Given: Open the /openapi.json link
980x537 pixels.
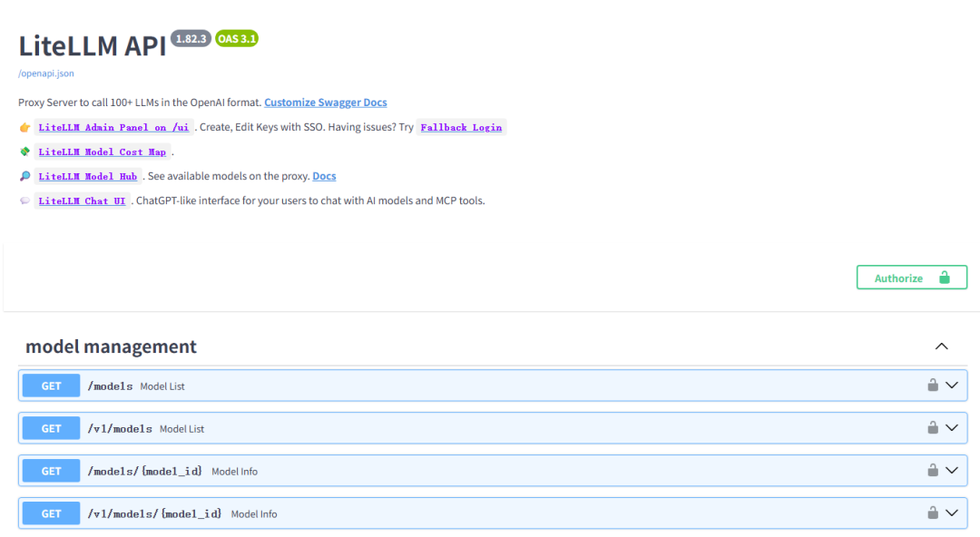Looking at the screenshot, I should 46,73.
